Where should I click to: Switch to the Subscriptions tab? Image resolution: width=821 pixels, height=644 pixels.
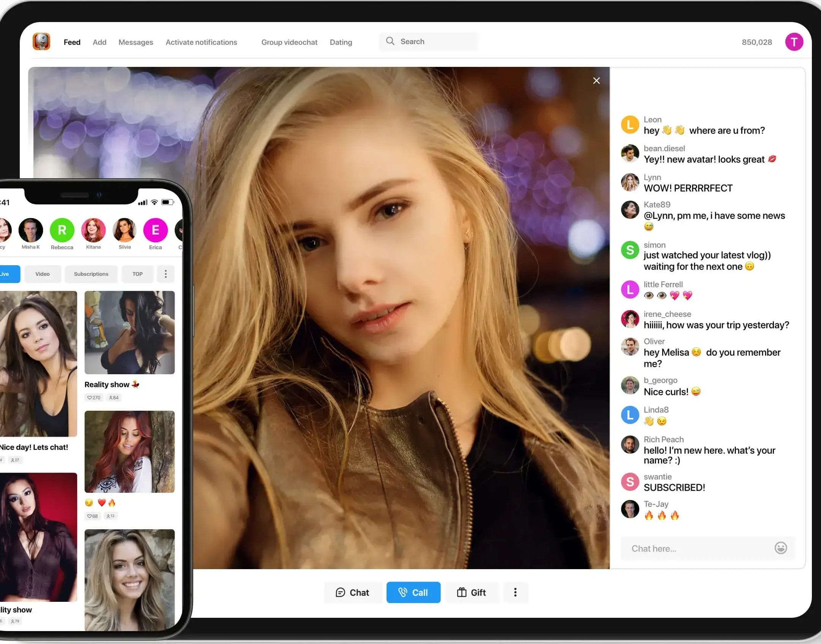[91, 274]
